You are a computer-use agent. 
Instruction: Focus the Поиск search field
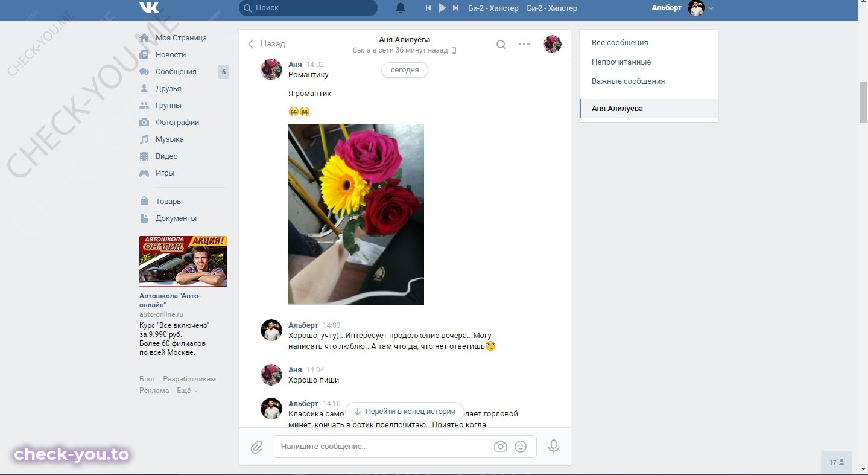pyautogui.click(x=308, y=8)
